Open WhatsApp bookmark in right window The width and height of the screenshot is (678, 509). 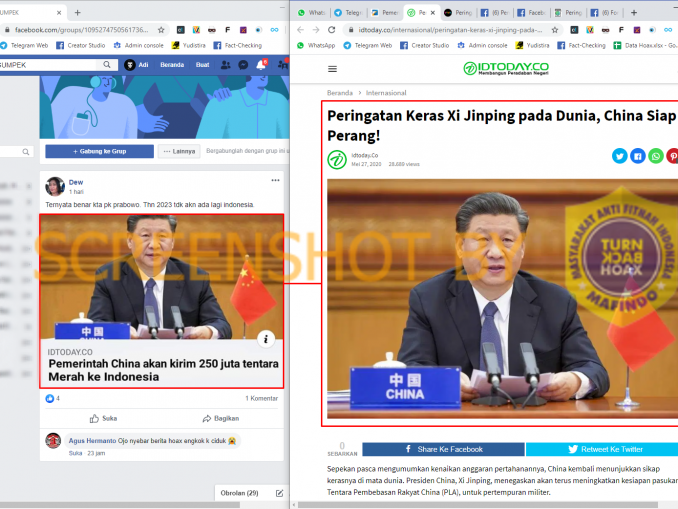tap(316, 45)
